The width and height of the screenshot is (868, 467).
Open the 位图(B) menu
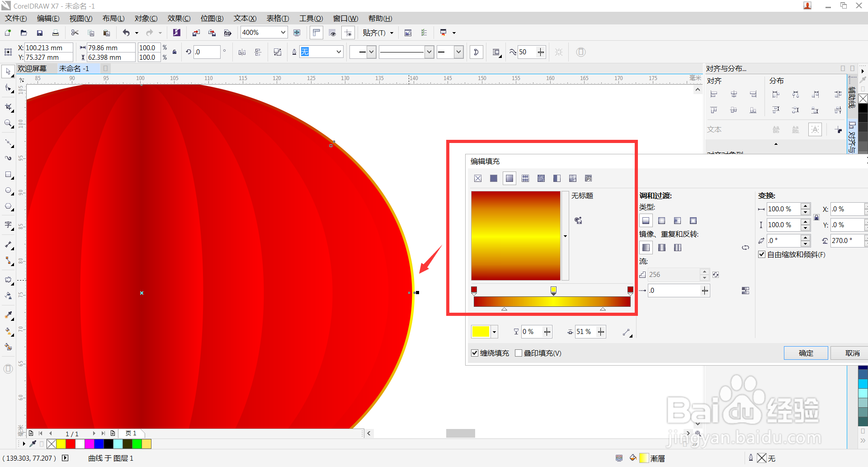(212, 19)
